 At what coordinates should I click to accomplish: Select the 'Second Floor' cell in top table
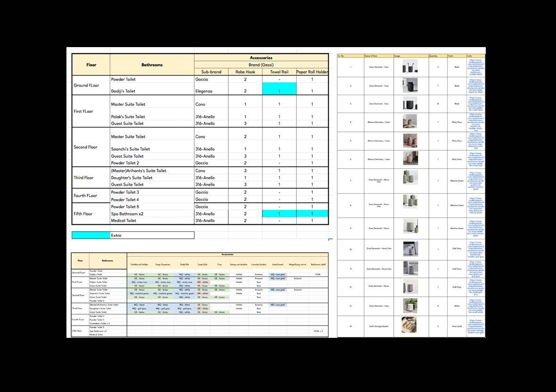click(x=91, y=147)
